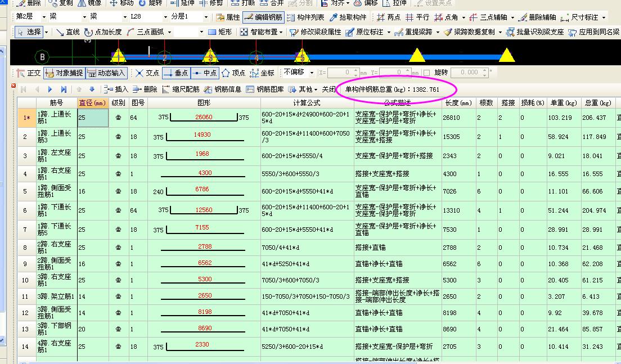Select the 矩形 rectangle drawing tool
Viewport: 621px width, 364px height.
220,32
